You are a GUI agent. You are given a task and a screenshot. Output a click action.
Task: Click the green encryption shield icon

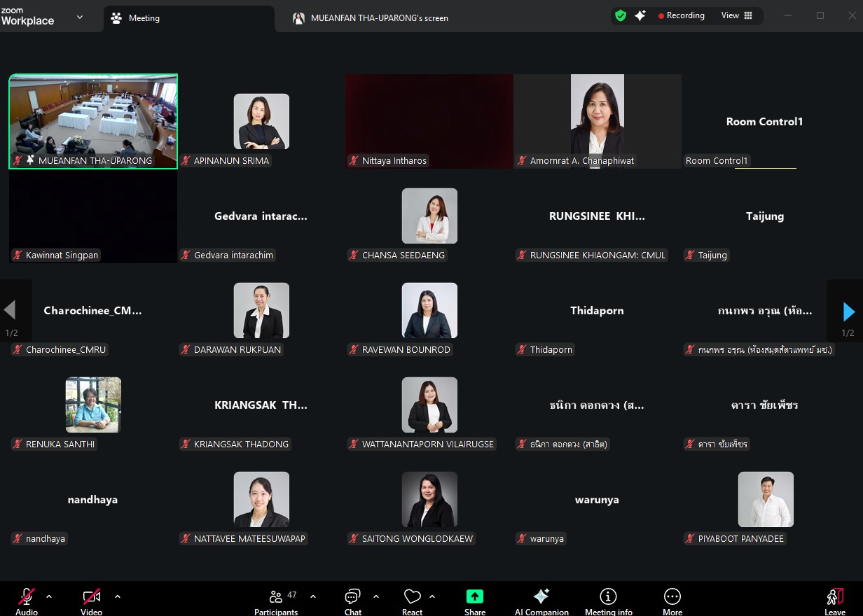tap(621, 15)
